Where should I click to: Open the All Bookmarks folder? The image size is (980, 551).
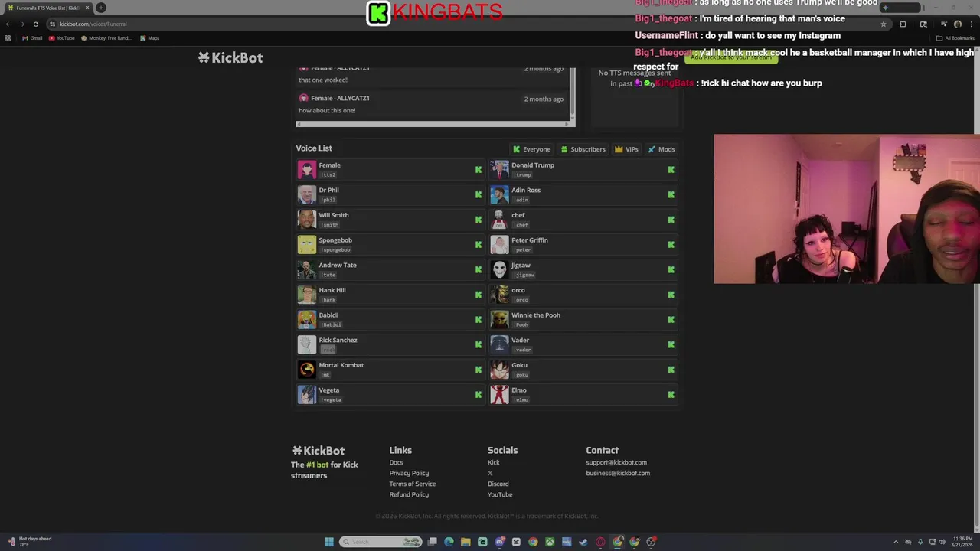[x=955, y=38]
